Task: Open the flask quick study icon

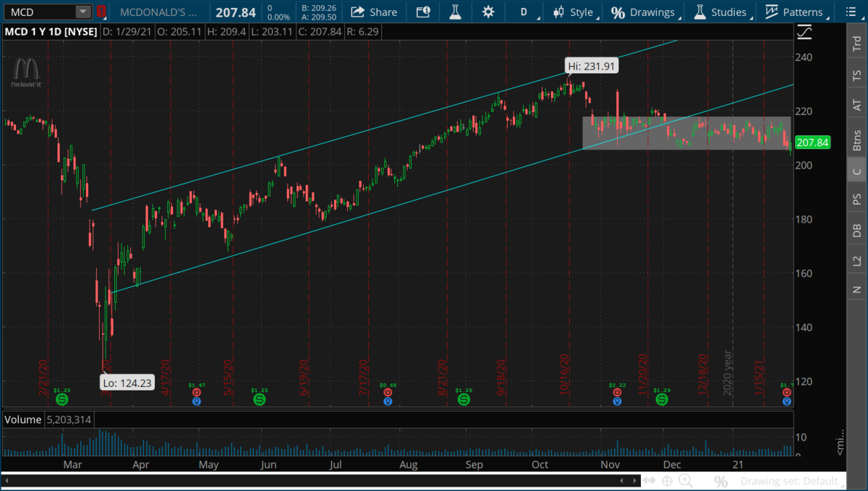Action: 455,12
